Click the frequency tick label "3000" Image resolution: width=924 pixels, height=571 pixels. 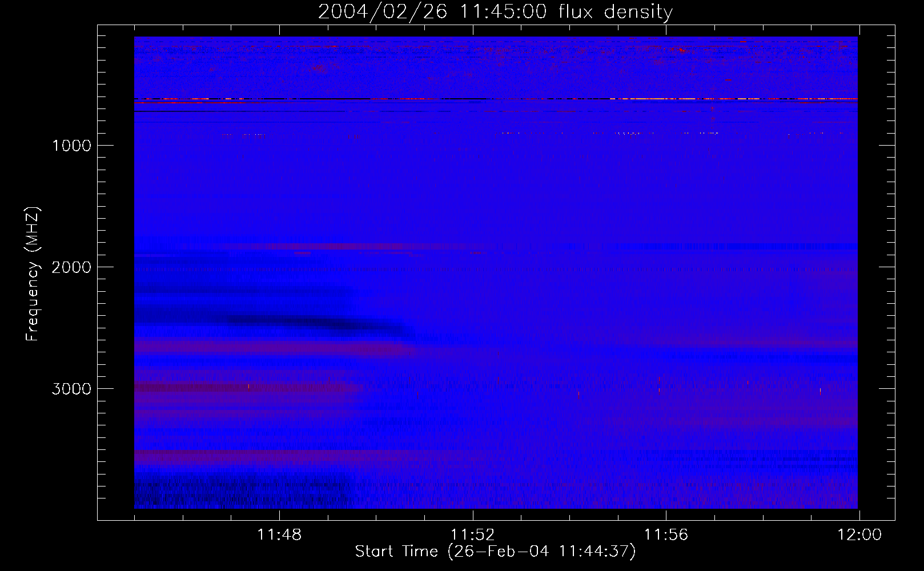[71, 389]
